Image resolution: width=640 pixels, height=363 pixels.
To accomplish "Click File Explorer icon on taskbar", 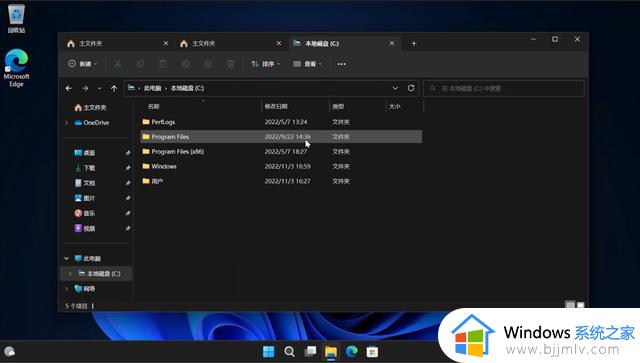I will click(x=331, y=352).
